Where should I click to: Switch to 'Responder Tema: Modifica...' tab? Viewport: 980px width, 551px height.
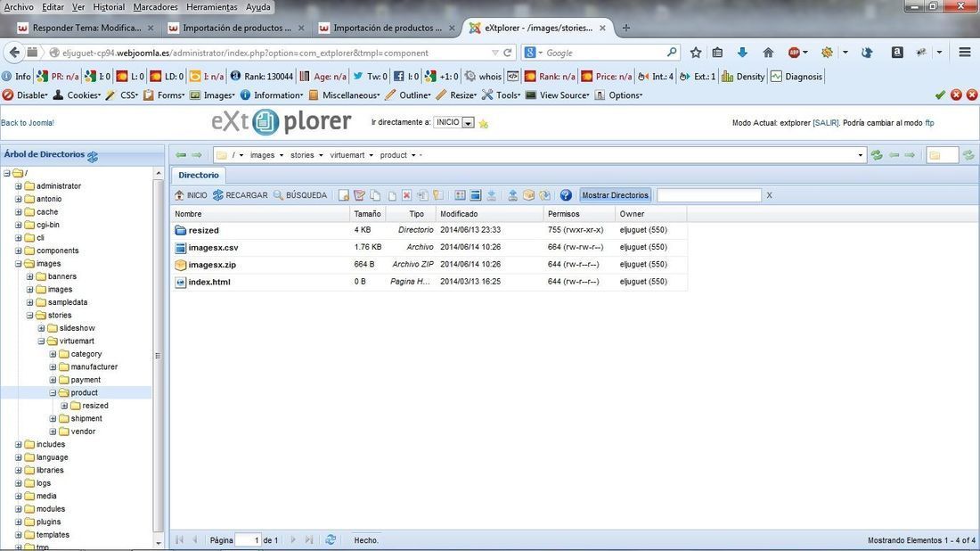[x=86, y=29]
